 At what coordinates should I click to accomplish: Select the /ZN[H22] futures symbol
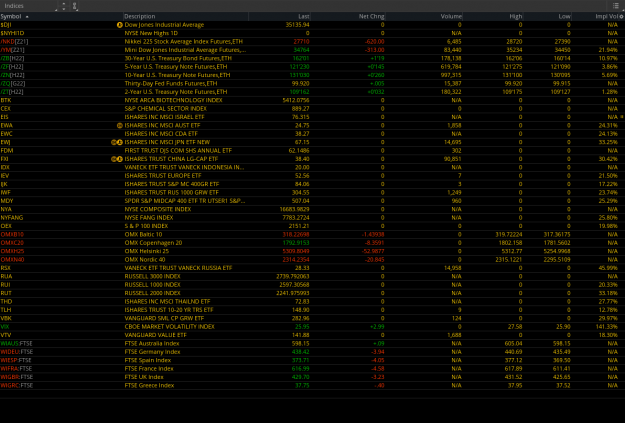12,75
